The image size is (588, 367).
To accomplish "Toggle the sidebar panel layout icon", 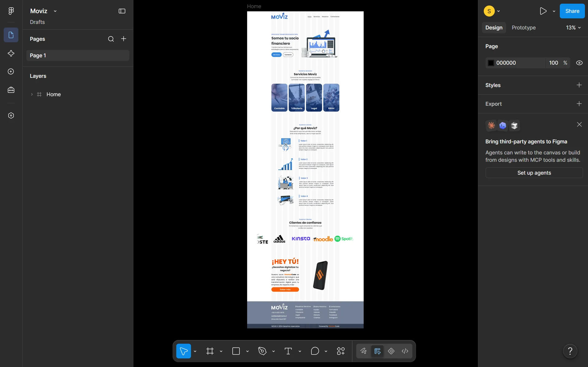I will tap(122, 11).
